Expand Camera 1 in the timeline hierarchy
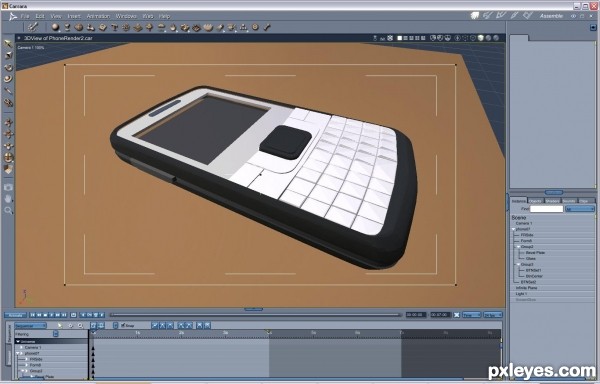The image size is (600, 384). [22, 348]
